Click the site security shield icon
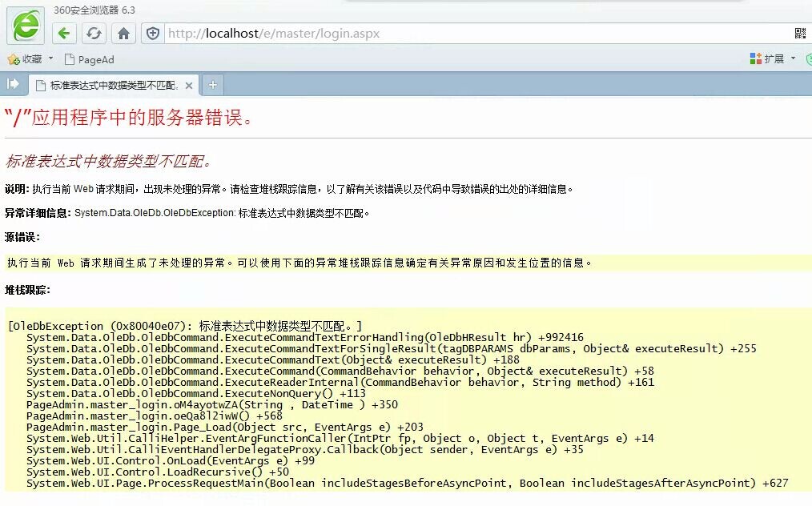This screenshot has height=506, width=812. 153,34
